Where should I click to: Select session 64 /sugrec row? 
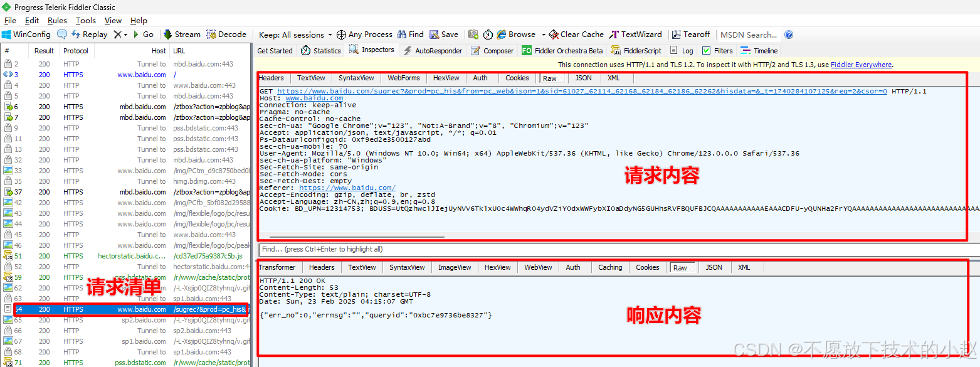point(126,309)
